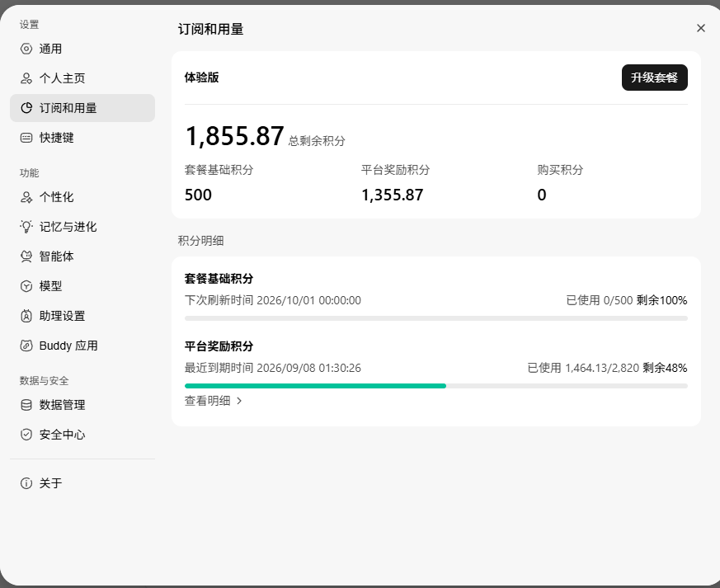Screen dimensions: 720x588
Task: Click the 购买积分 label
Action: (x=560, y=170)
